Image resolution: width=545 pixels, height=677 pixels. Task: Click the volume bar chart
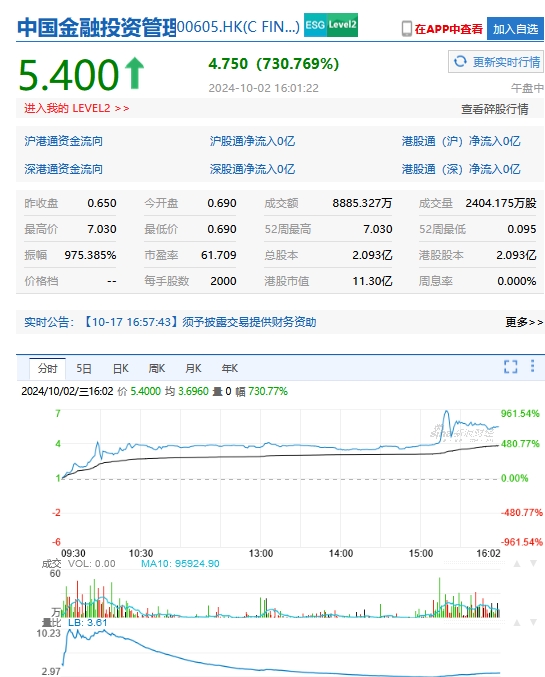pyautogui.click(x=280, y=596)
